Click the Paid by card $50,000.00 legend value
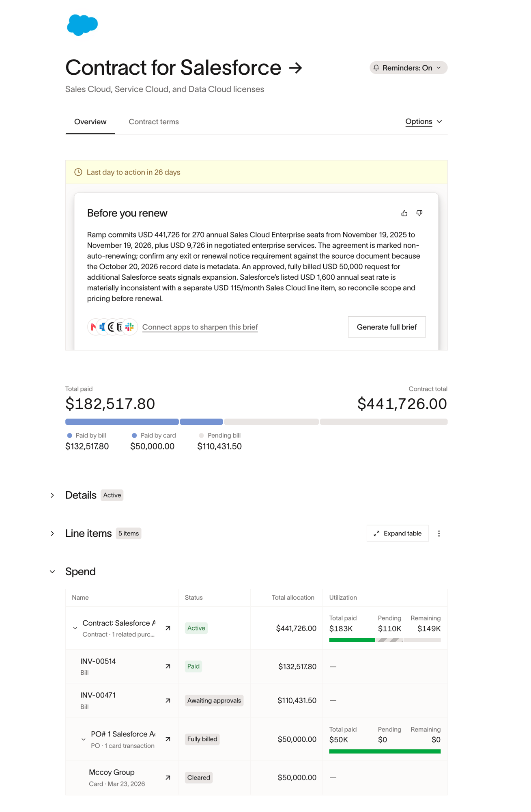The image size is (531, 812). [152, 446]
